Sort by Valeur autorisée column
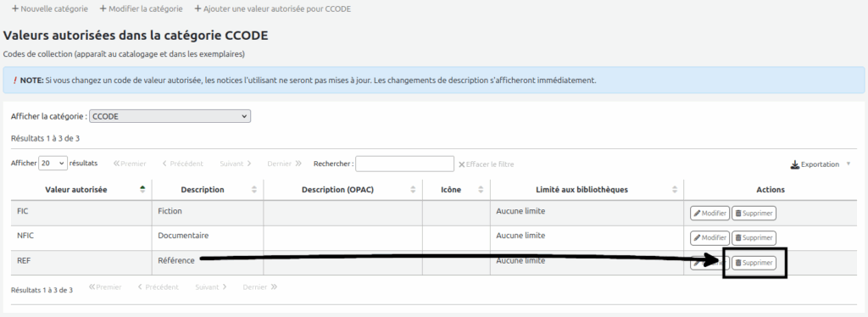This screenshot has width=868, height=317. [81, 189]
